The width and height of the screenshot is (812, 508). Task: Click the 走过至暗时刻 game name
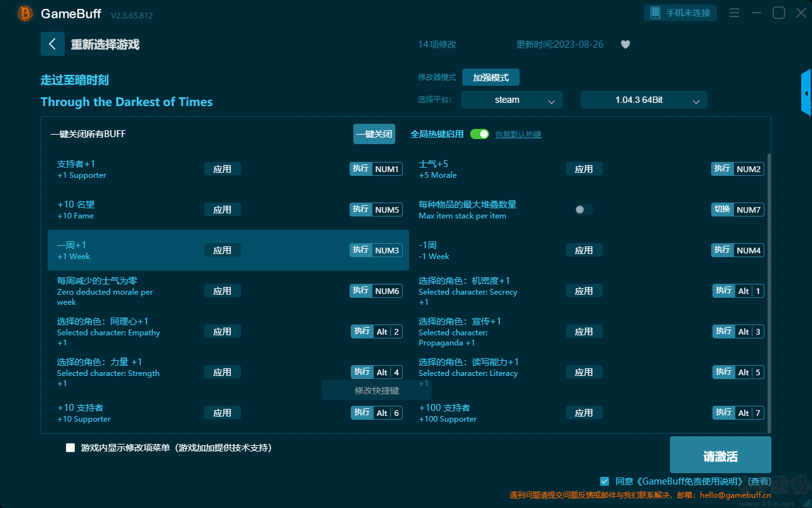tap(75, 80)
